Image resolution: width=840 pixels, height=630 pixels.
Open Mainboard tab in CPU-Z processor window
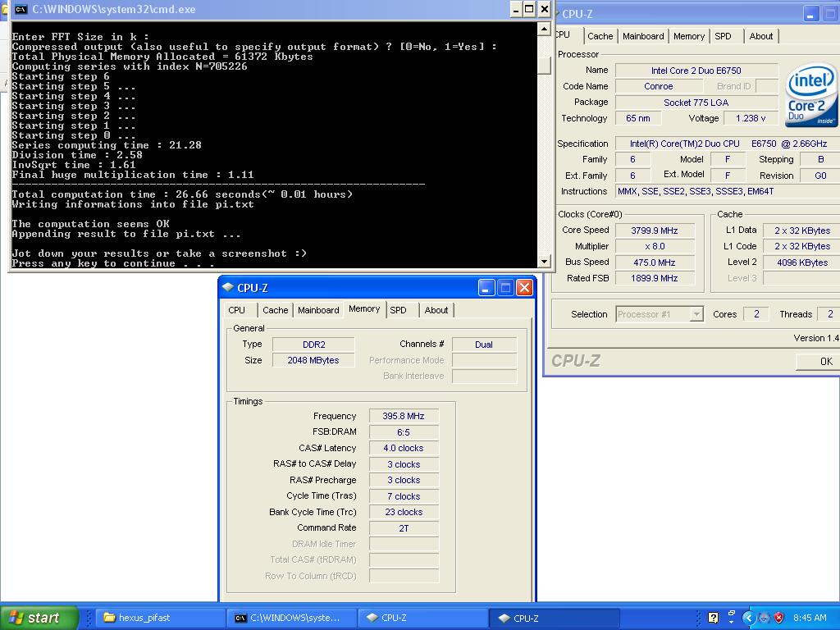tap(643, 36)
